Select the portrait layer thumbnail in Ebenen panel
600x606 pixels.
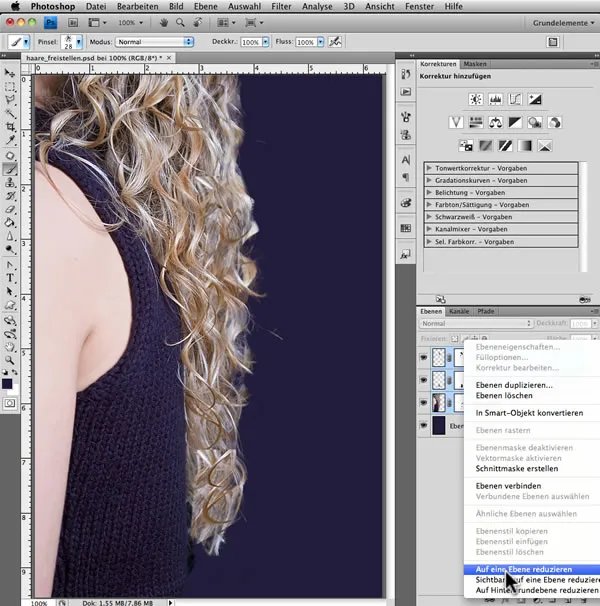441,403
